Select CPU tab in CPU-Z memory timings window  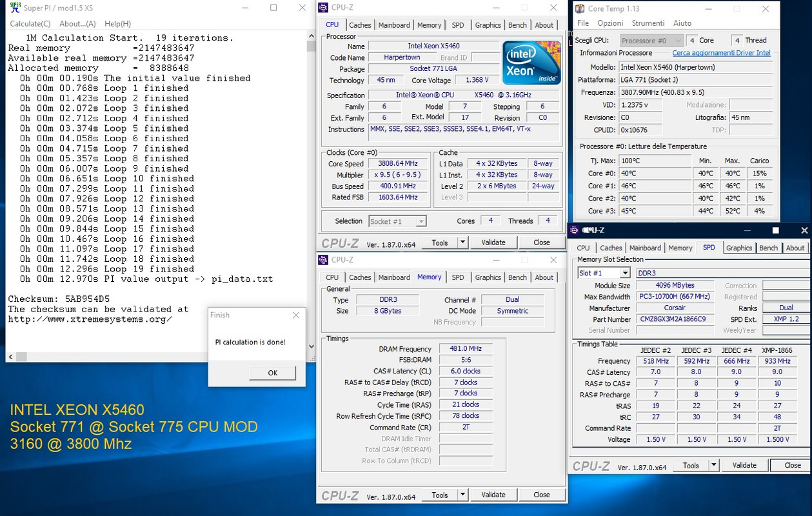(332, 277)
